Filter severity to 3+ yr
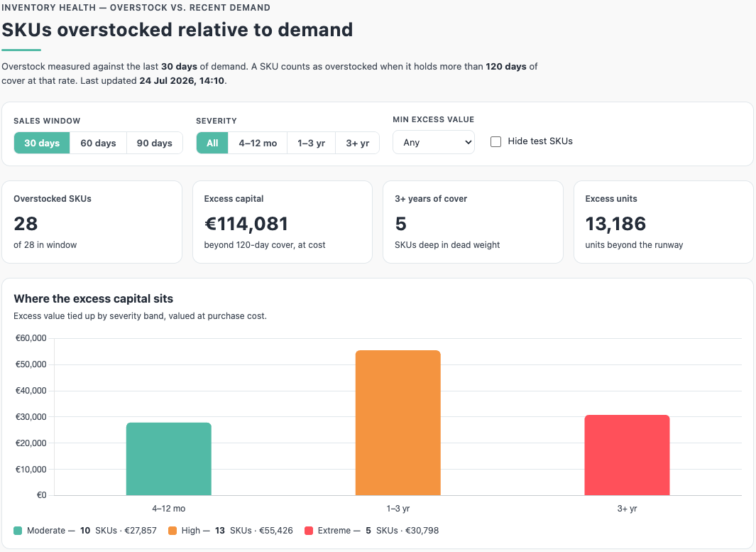756x552 pixels. (x=357, y=143)
